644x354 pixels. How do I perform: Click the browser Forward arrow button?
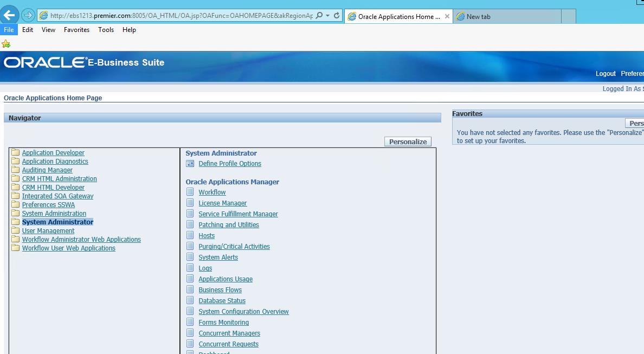tap(28, 15)
